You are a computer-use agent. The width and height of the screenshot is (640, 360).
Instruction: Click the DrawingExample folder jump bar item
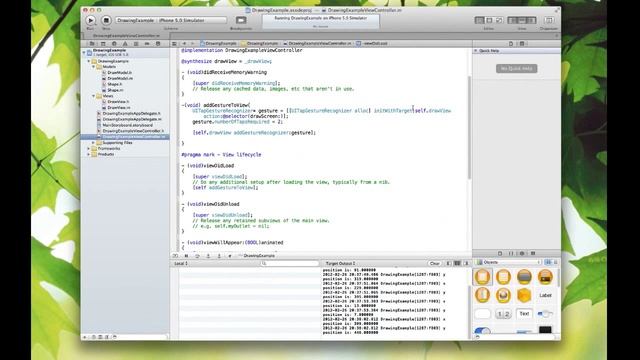coord(260,43)
